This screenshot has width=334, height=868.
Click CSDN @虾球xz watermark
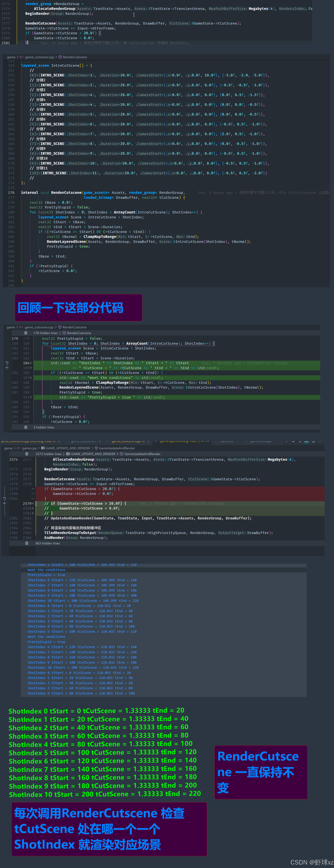tap(312, 862)
